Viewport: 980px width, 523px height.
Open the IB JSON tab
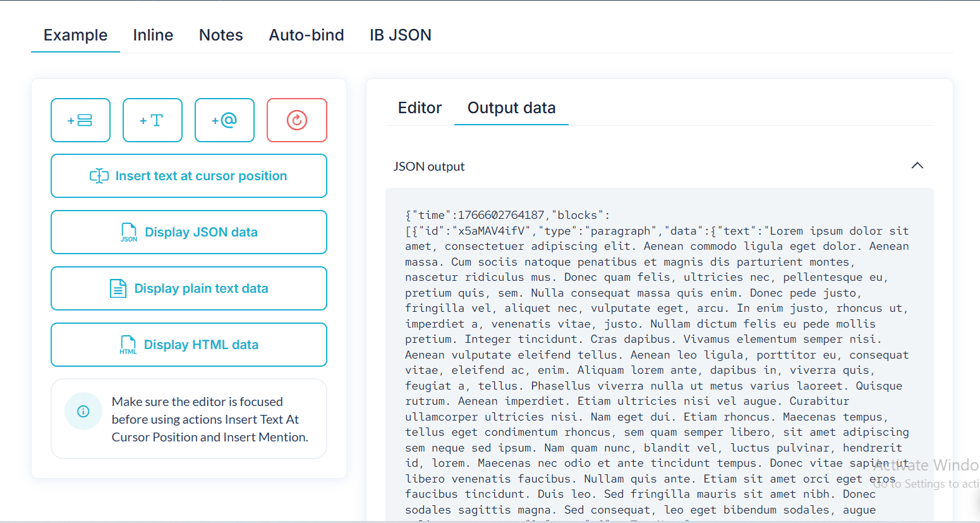(x=400, y=35)
